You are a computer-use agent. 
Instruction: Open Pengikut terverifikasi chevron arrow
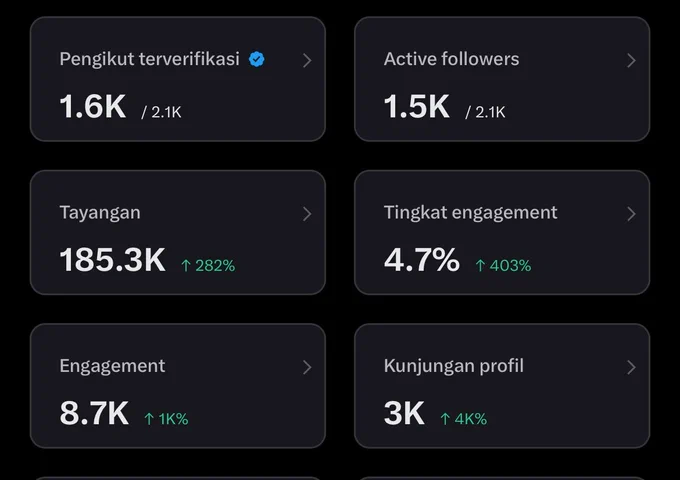(x=307, y=61)
